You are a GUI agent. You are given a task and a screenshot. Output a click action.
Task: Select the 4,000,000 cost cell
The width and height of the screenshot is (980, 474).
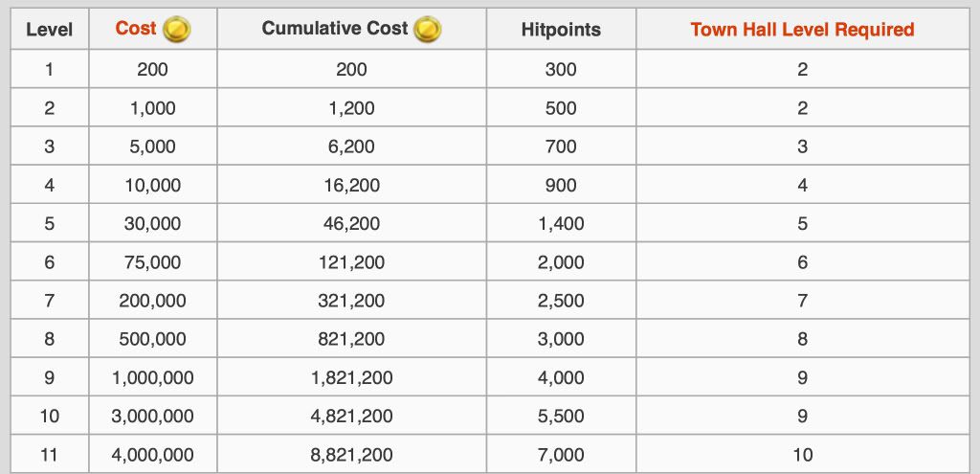pos(153,455)
